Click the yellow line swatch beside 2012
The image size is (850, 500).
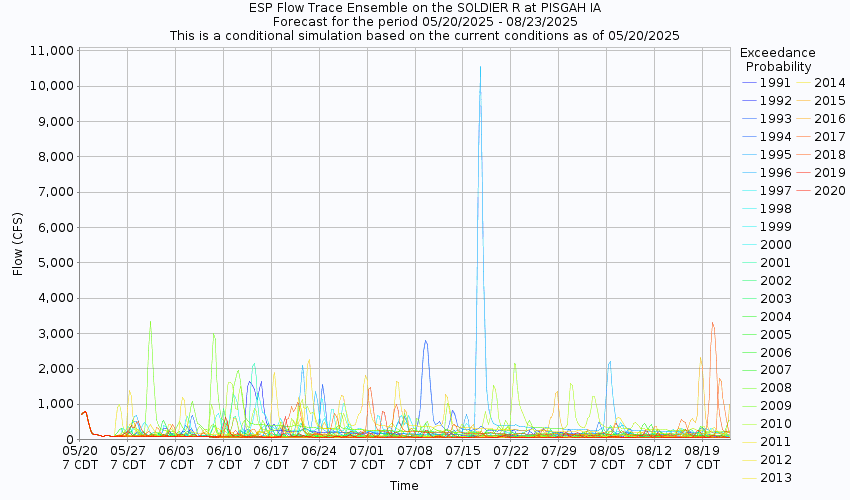[750, 460]
